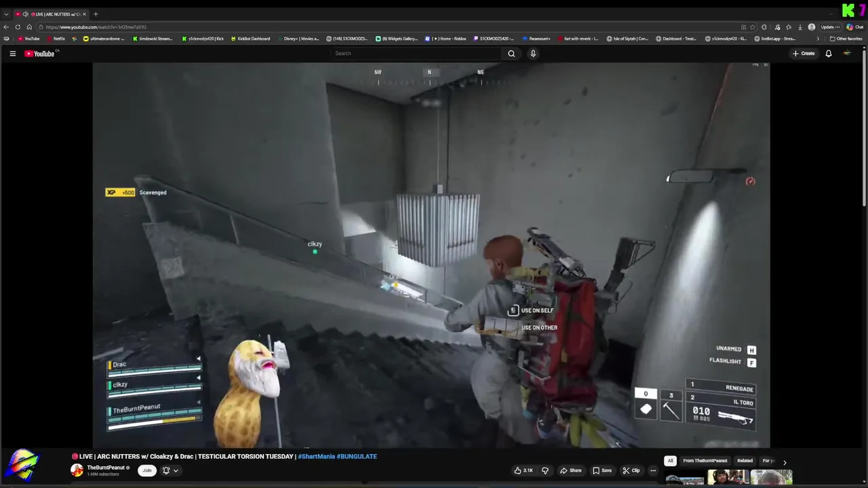The width and height of the screenshot is (868, 488).
Task: Go to YouTube home via the logo
Action: pyautogui.click(x=39, y=54)
